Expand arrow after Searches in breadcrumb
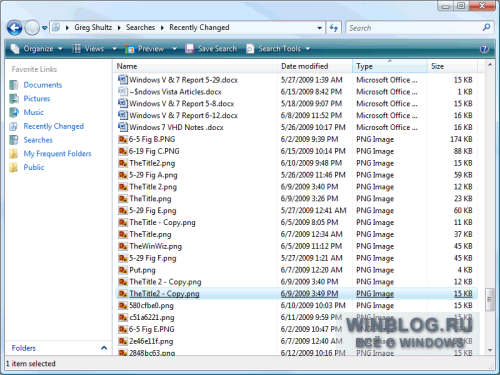500x375 pixels. coord(162,28)
